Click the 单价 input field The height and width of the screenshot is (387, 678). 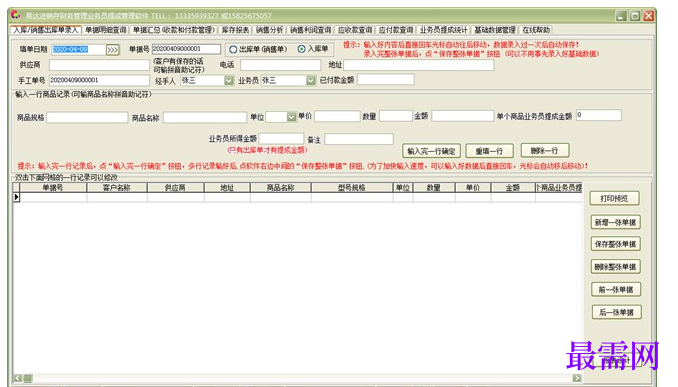337,116
